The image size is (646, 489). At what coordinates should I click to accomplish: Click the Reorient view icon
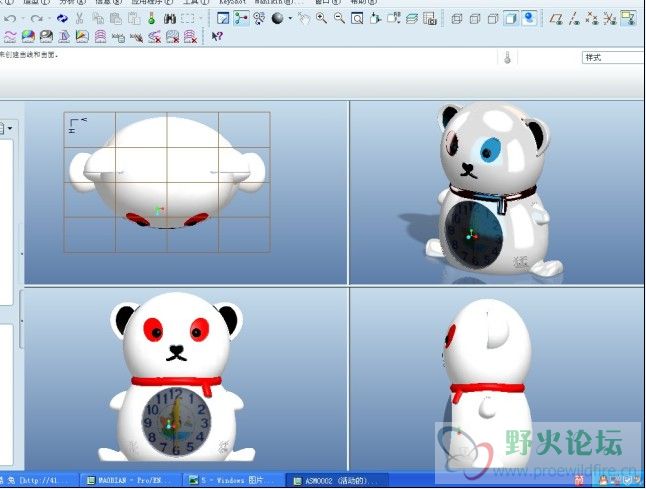coord(375,19)
